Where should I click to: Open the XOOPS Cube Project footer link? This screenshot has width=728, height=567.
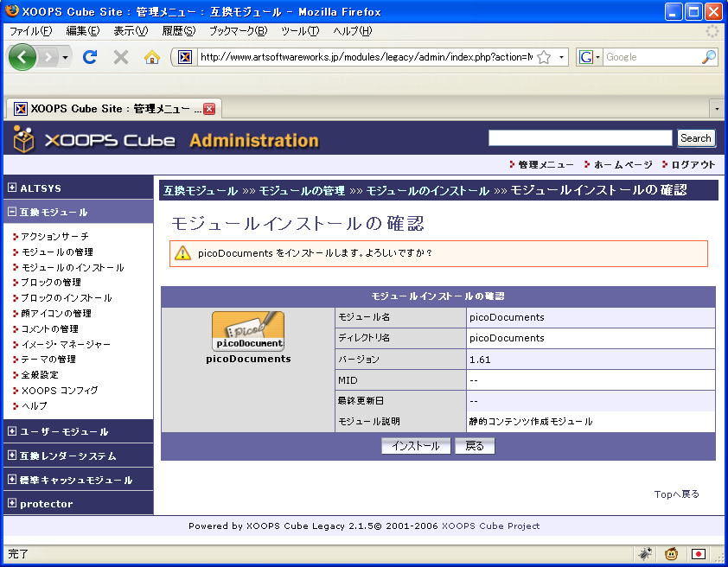click(491, 526)
